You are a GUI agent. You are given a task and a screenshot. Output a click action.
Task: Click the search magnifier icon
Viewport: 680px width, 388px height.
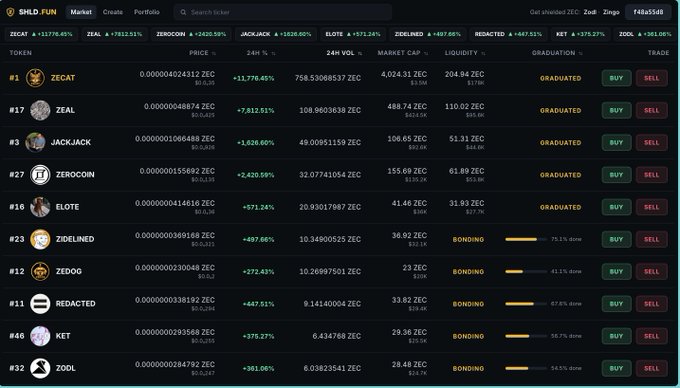pos(183,13)
